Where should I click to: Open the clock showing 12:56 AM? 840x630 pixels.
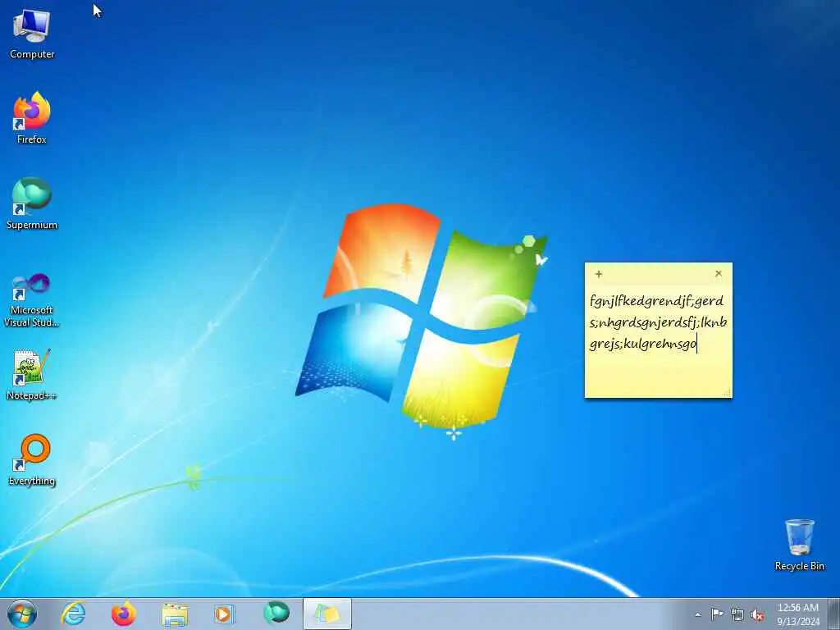pyautogui.click(x=798, y=614)
